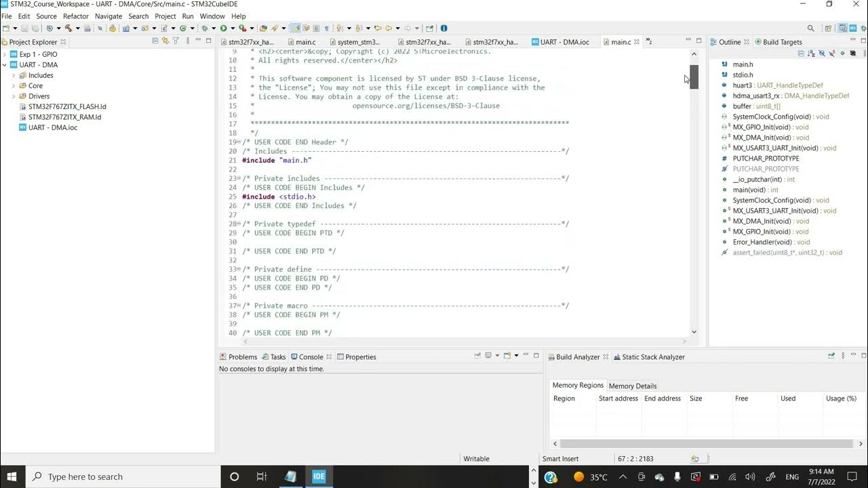Viewport: 868px width, 488px height.
Task: Open the File menu
Action: tap(7, 16)
